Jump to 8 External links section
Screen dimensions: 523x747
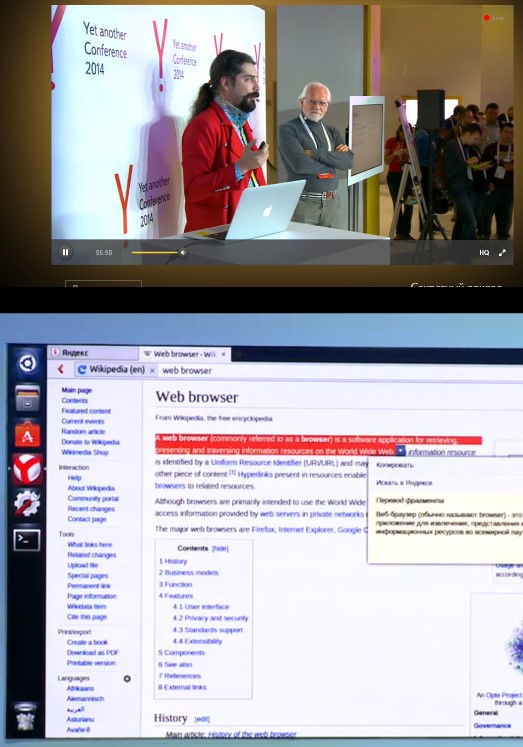(182, 687)
